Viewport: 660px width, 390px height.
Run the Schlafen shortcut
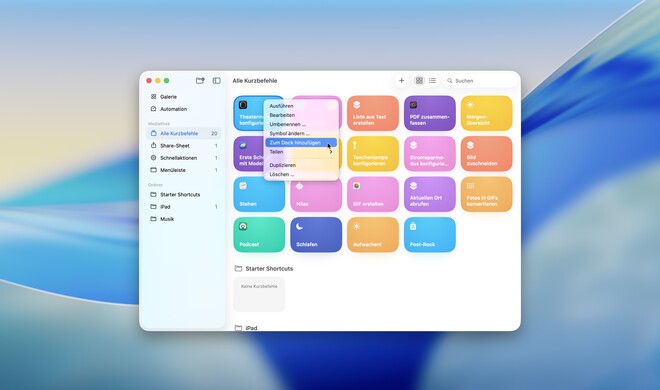click(316, 235)
